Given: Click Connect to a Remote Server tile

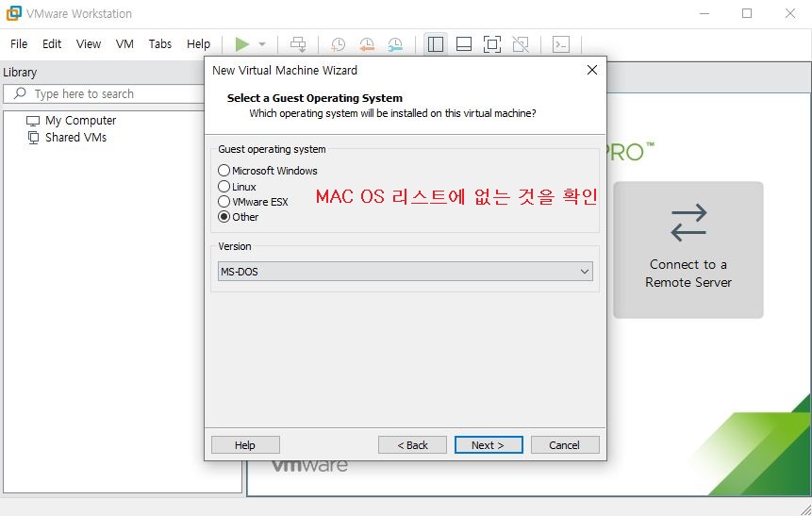Looking at the screenshot, I should click(x=688, y=250).
